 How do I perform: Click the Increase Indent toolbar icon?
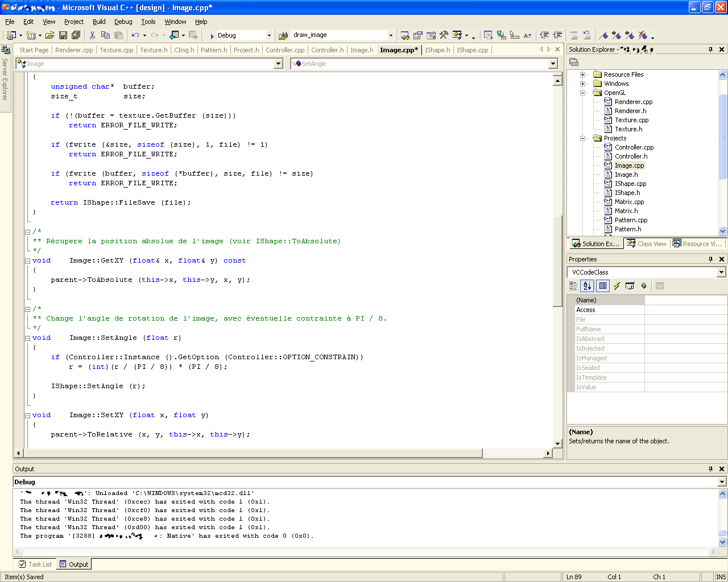[557, 35]
